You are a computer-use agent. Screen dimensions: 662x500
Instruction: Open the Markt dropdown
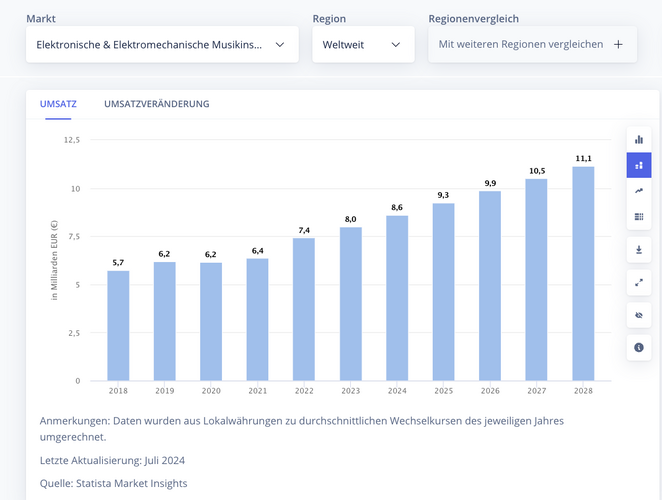[x=162, y=44]
